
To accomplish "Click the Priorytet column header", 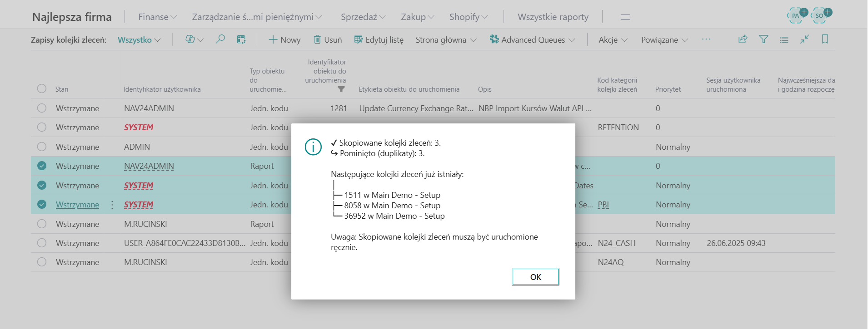I will (x=668, y=89).
